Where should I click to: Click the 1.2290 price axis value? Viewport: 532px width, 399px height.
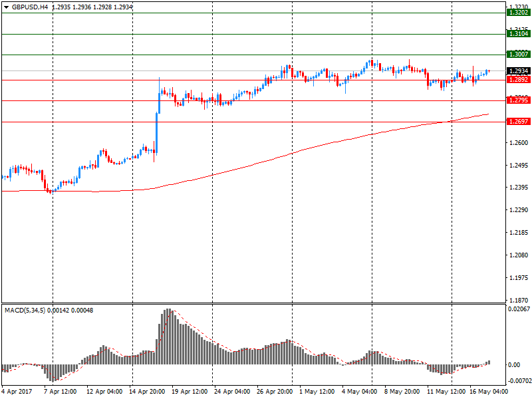point(519,210)
